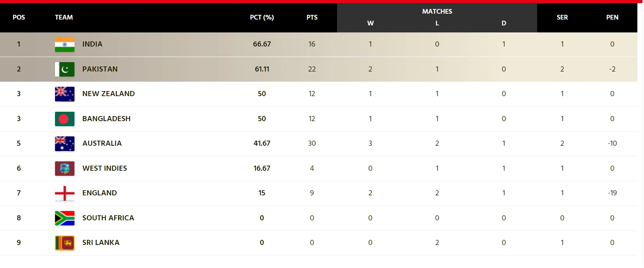
Task: Select the PTS column header
Action: [x=312, y=17]
